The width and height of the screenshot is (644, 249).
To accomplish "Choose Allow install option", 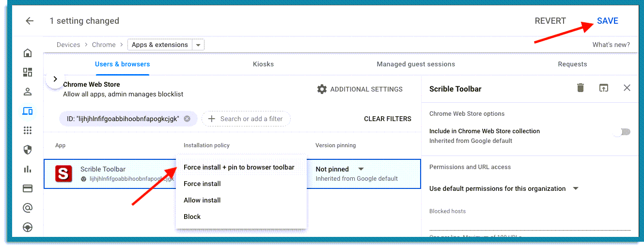I will coord(202,200).
